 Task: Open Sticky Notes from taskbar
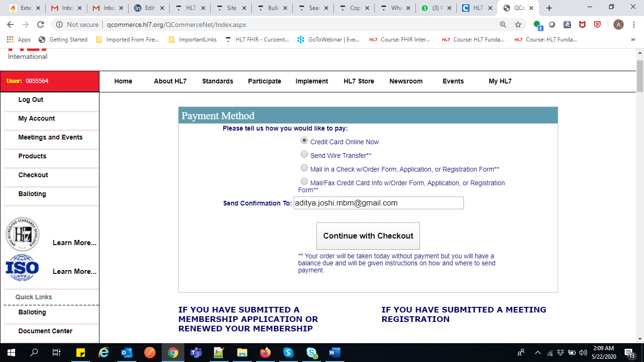click(x=80, y=352)
